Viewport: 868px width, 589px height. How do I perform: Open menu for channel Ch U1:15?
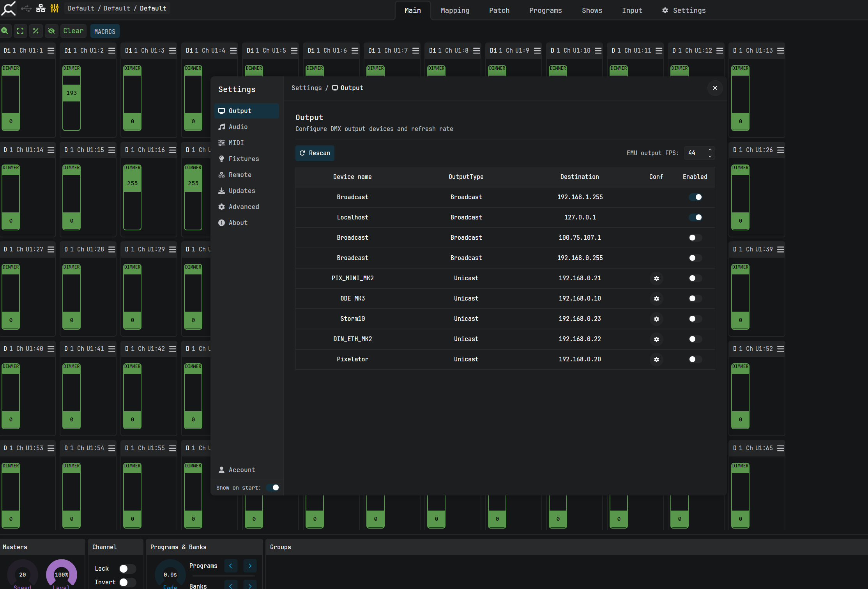(x=111, y=150)
